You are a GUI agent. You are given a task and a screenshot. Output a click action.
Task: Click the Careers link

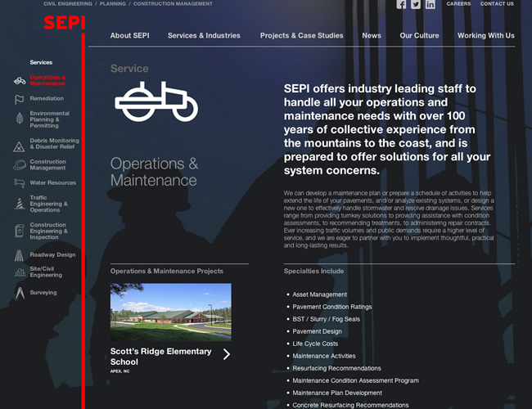point(458,4)
